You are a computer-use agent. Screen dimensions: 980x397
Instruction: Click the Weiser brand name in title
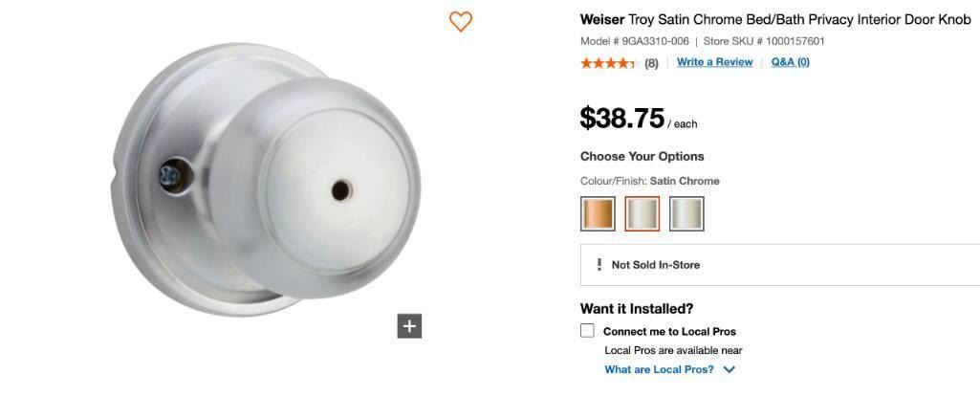coord(601,19)
